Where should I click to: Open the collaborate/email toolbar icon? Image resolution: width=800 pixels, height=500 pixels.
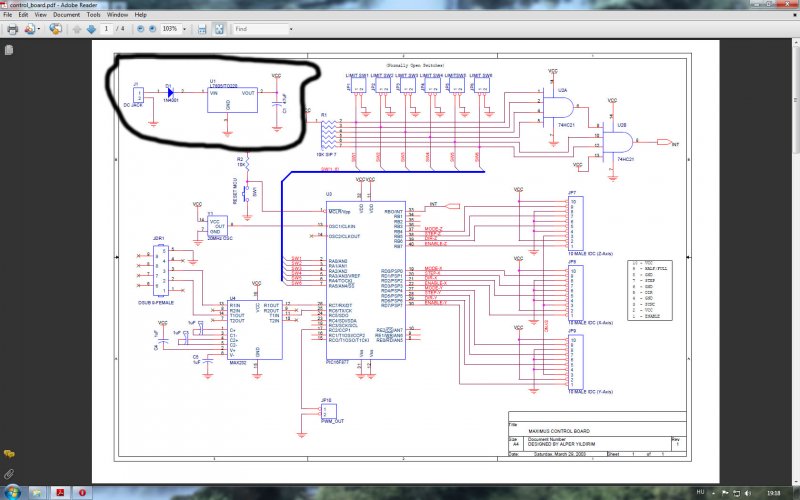(30, 29)
